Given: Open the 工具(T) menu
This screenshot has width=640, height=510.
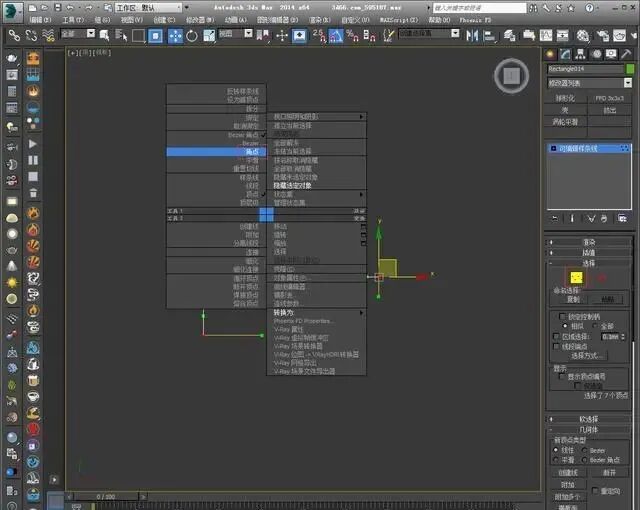Looking at the screenshot, I should click(x=73, y=20).
